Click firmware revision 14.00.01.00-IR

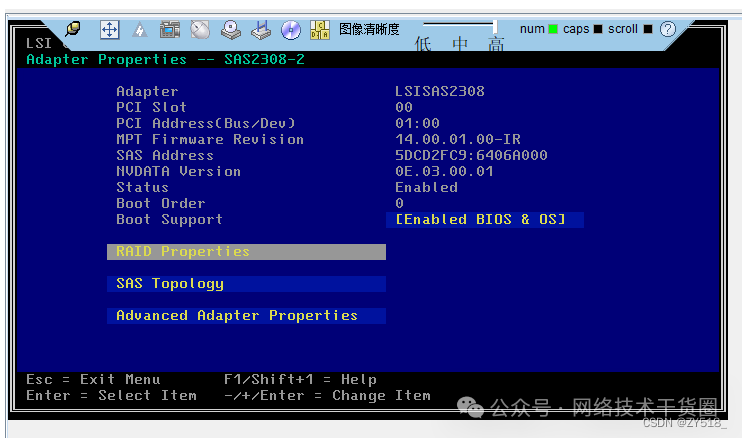coord(458,139)
